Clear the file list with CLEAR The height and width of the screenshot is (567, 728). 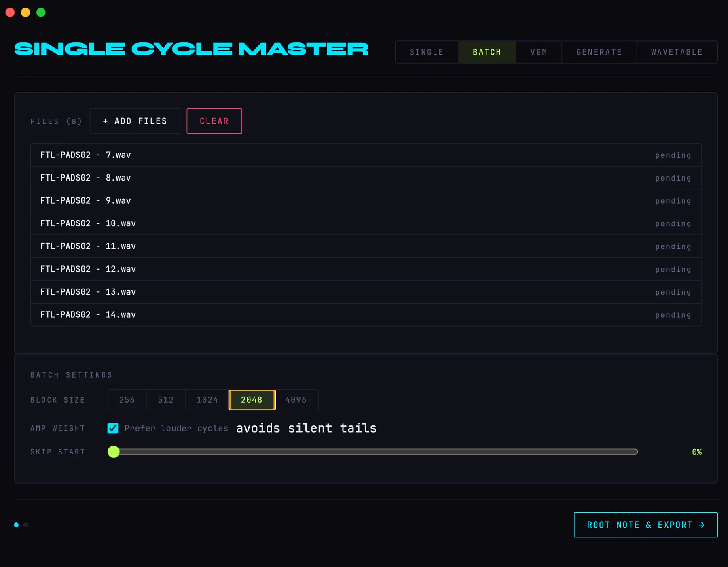[x=214, y=121]
